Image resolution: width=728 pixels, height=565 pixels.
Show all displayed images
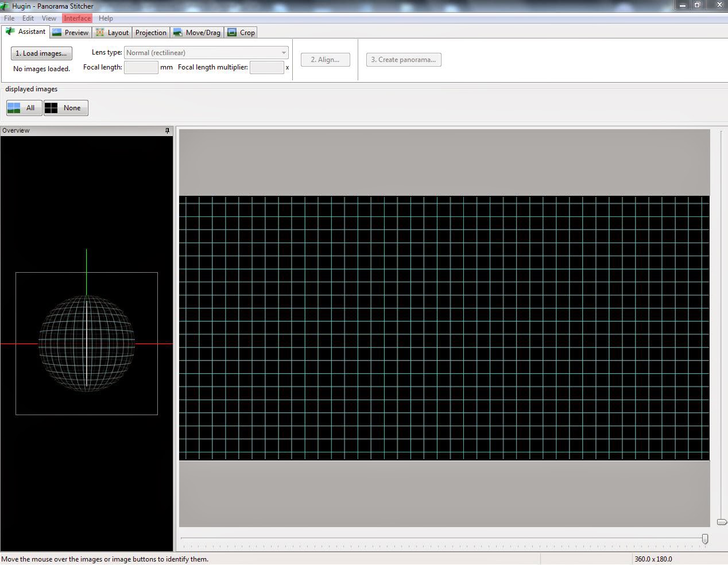[24, 107]
